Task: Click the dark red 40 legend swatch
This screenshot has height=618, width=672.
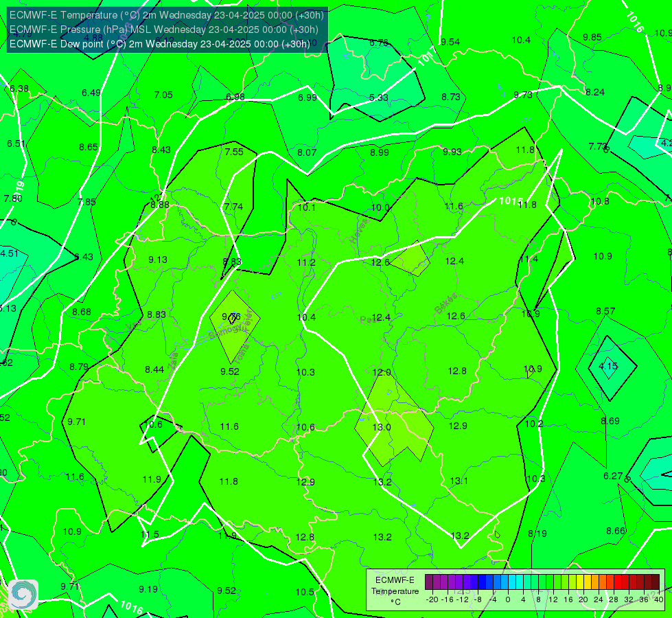Action: pyautogui.click(x=656, y=582)
